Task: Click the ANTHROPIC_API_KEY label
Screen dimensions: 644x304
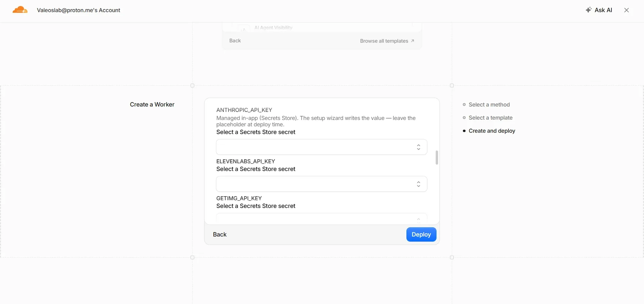Action: [x=244, y=110]
